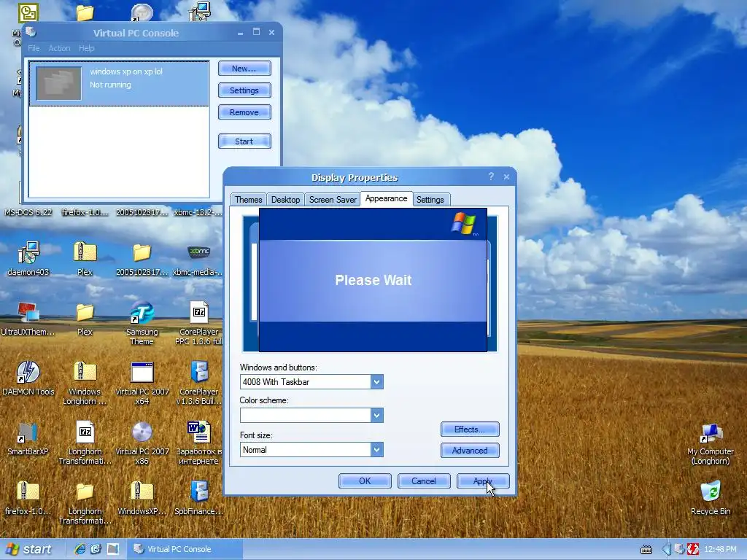Select the Appearance tab
The height and width of the screenshot is (560, 747).
coord(387,198)
